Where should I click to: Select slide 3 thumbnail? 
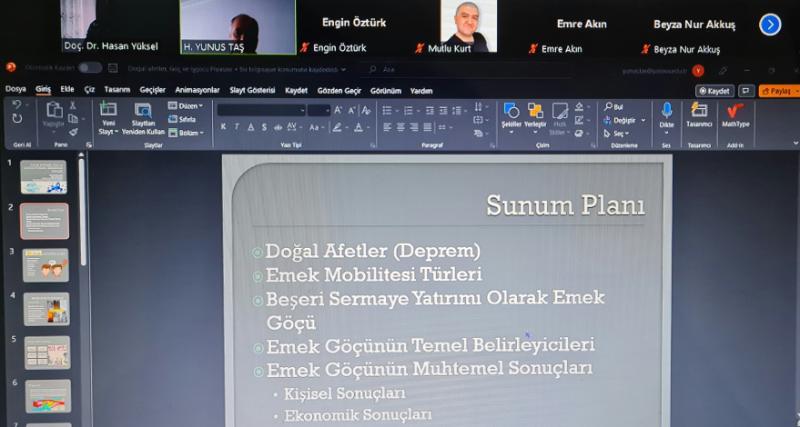[x=45, y=265]
